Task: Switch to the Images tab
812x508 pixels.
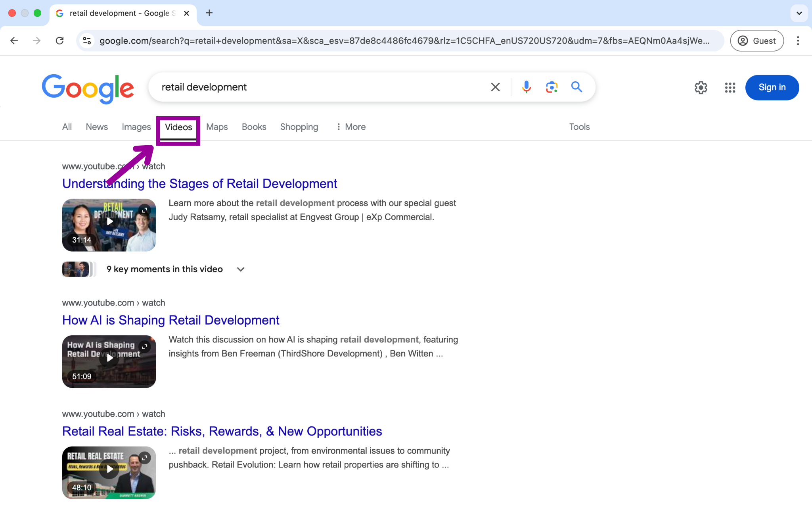Action: click(x=136, y=127)
